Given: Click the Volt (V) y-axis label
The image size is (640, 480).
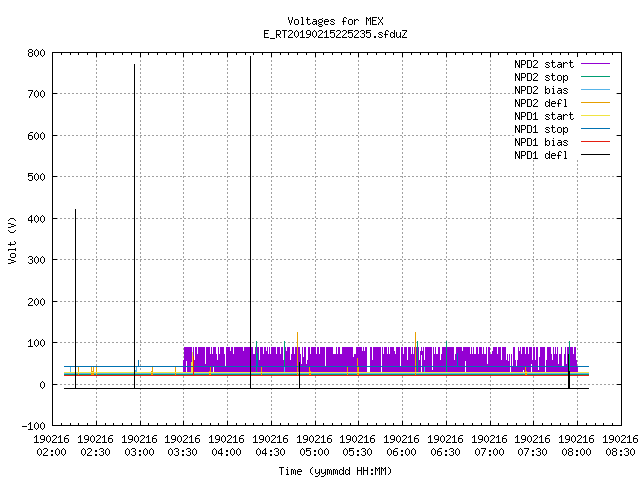Looking at the screenshot, I should coord(12,240).
